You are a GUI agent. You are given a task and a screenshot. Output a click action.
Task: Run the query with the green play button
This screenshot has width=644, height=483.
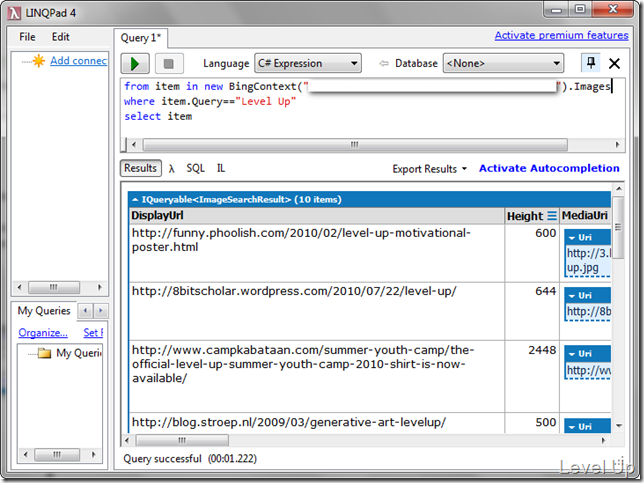pos(135,64)
